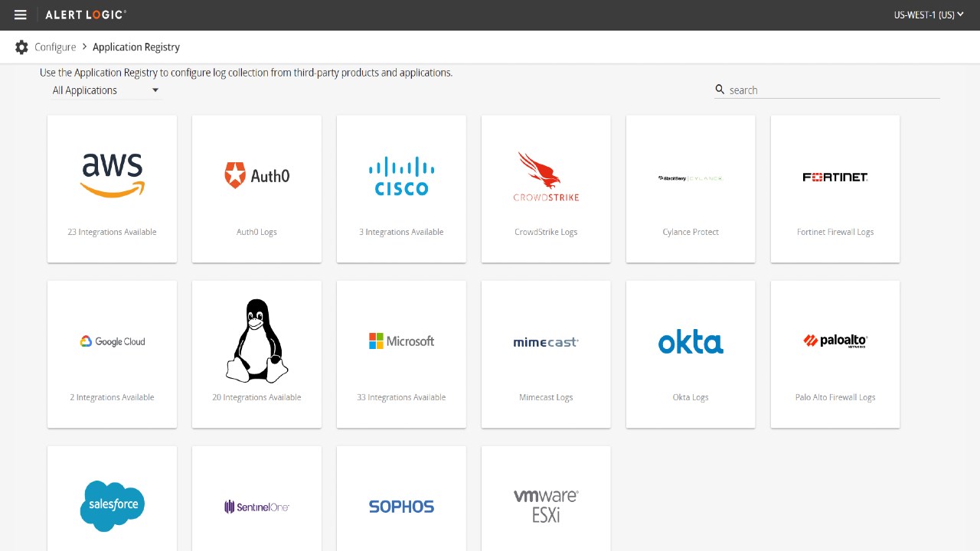Open 2 Integrations Available under Google Cloud

[x=113, y=397]
